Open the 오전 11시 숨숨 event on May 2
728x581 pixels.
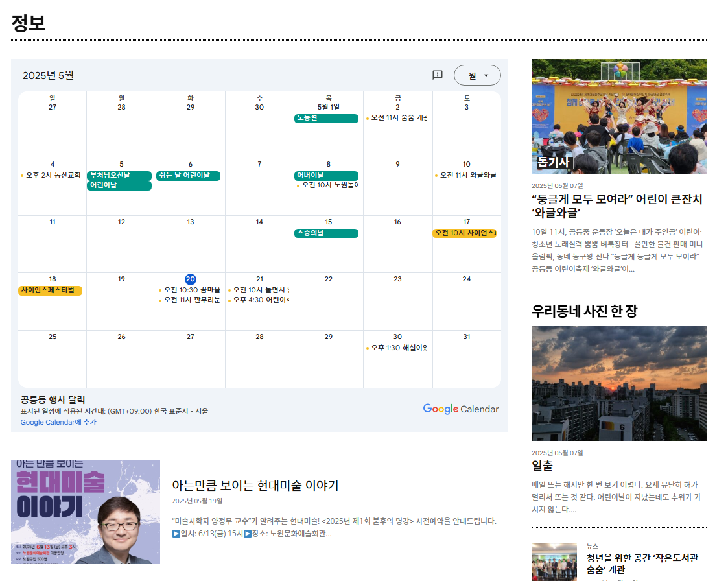[x=397, y=118]
